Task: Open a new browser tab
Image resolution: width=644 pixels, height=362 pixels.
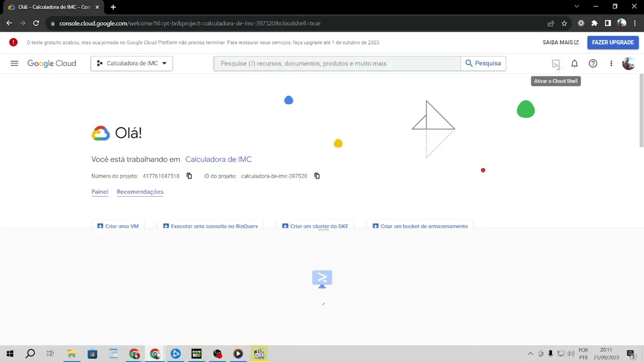Action: click(x=113, y=7)
